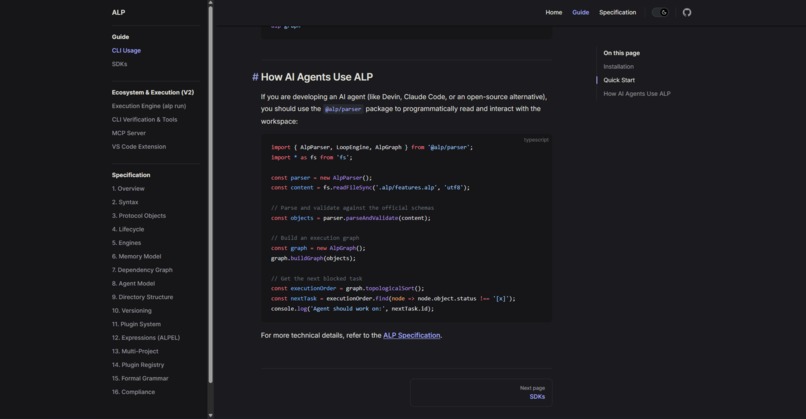The width and height of the screenshot is (806, 419).
Task: Click the console.log code line
Action: pyautogui.click(x=352, y=308)
